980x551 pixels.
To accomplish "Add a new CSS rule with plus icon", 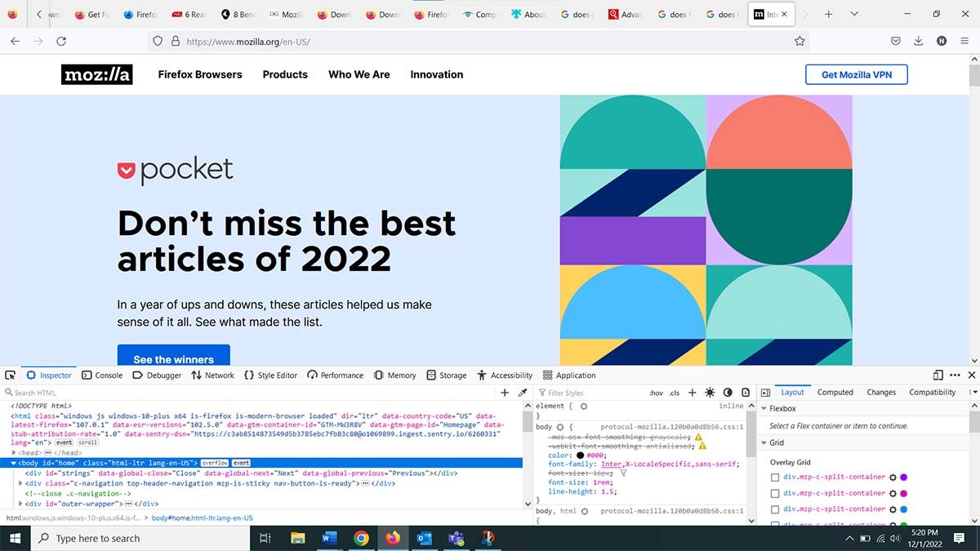I will click(x=692, y=393).
